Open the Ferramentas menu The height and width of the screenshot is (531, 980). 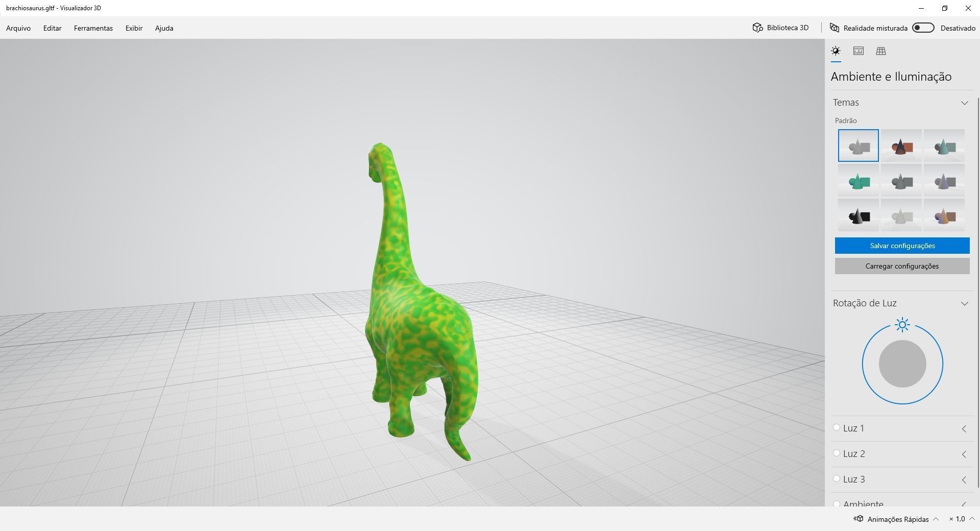tap(93, 28)
